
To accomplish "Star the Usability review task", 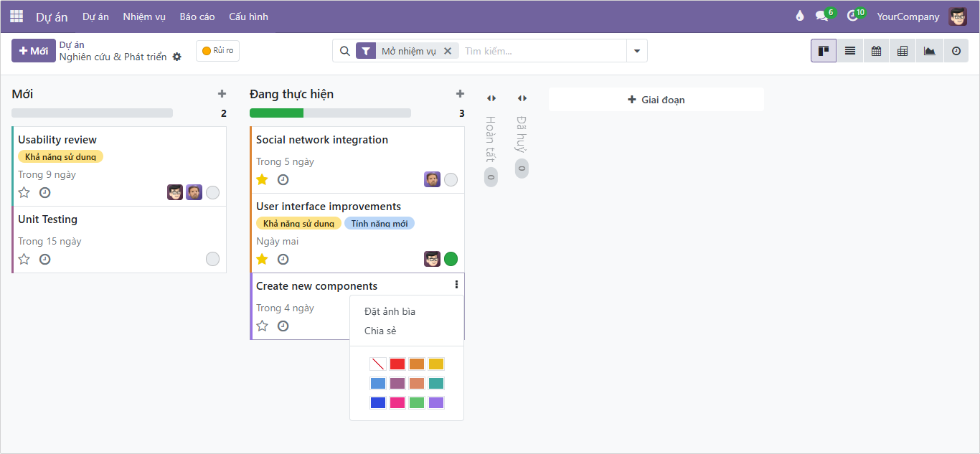I will [x=24, y=192].
